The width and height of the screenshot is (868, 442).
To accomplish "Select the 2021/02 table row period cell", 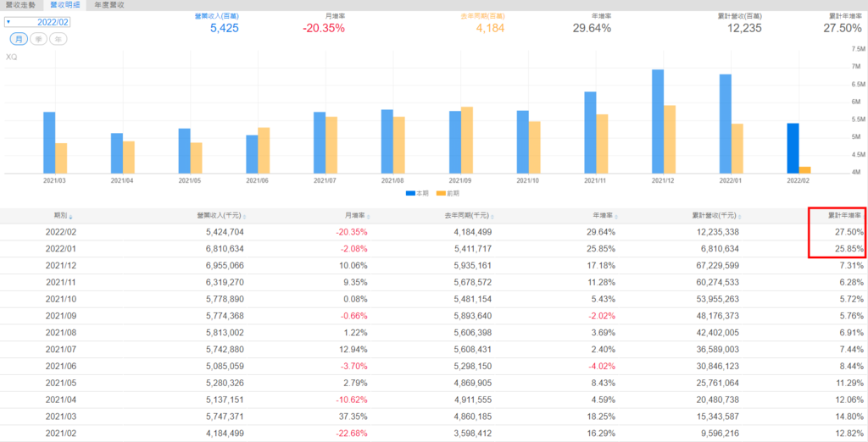I will pyautogui.click(x=60, y=434).
